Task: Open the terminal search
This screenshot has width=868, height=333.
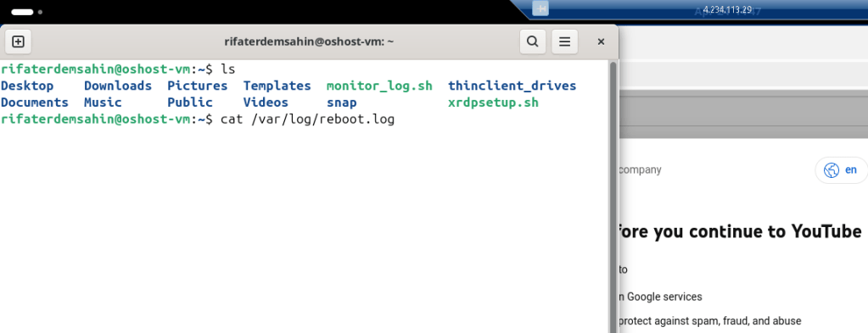Action: click(533, 42)
